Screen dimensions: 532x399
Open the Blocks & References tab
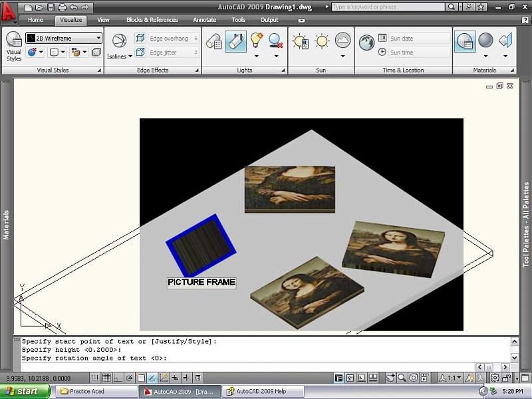coord(152,20)
